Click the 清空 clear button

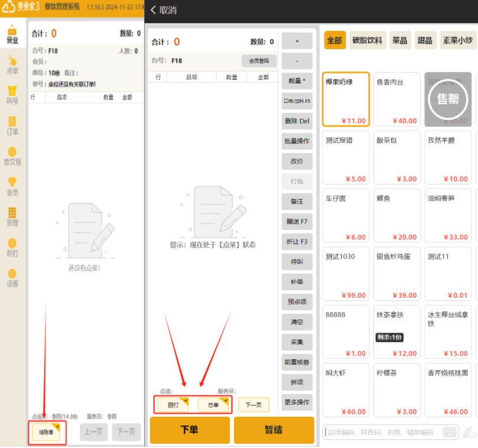pyautogui.click(x=297, y=322)
